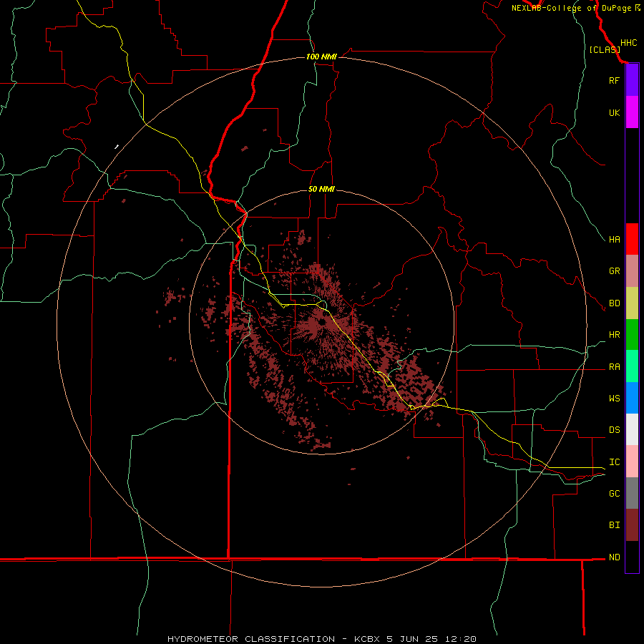Viewport: 644px width, 644px height.
Task: Click the KCBX radar site center
Action: (321, 323)
